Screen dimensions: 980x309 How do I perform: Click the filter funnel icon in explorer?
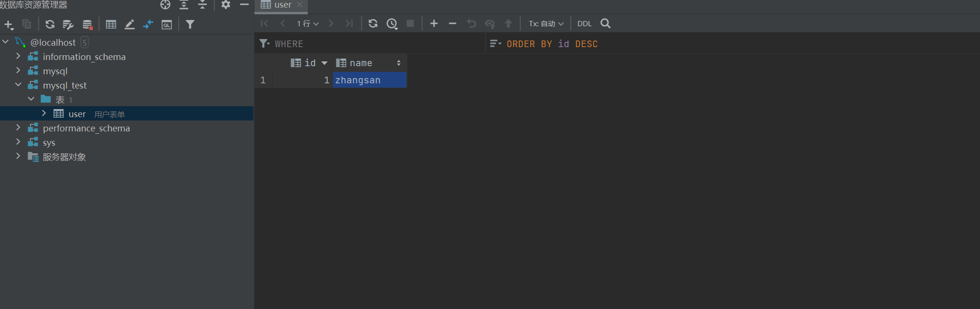click(190, 24)
